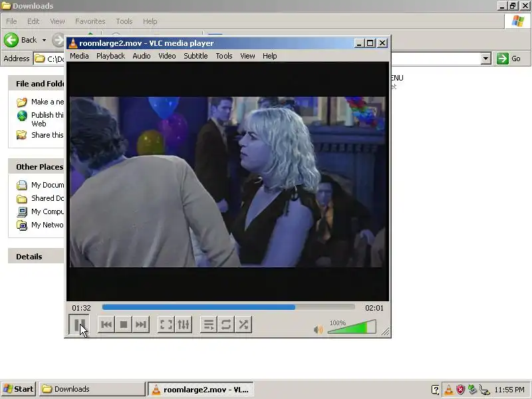Adjust the VLC volume slider
The image size is (532, 399).
tap(352, 327)
